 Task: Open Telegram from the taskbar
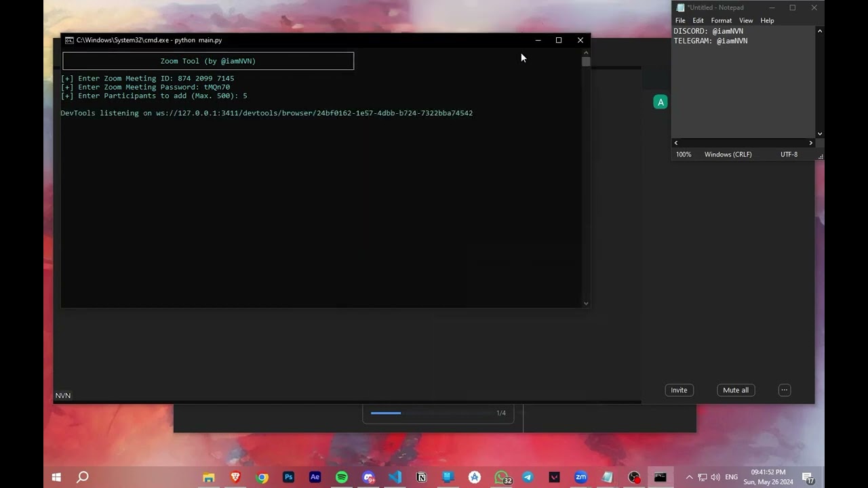[x=528, y=477]
